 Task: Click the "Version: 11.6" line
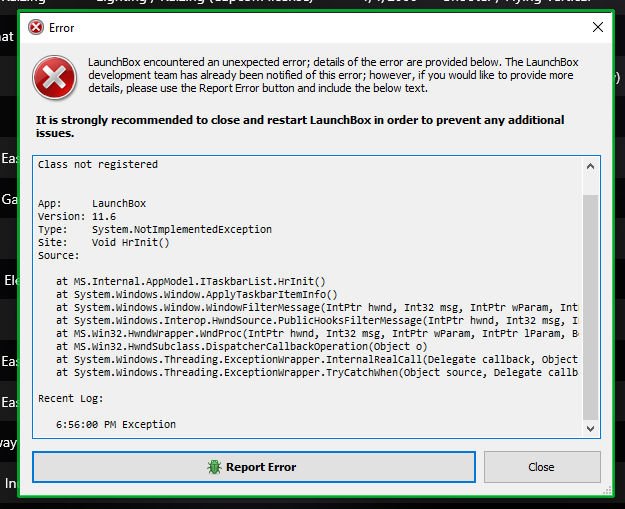(x=77, y=216)
